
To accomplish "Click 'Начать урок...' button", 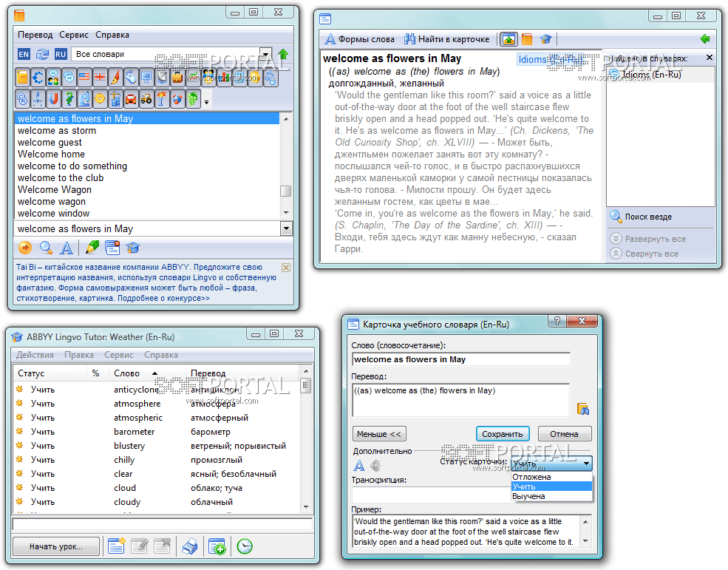I will (56, 546).
